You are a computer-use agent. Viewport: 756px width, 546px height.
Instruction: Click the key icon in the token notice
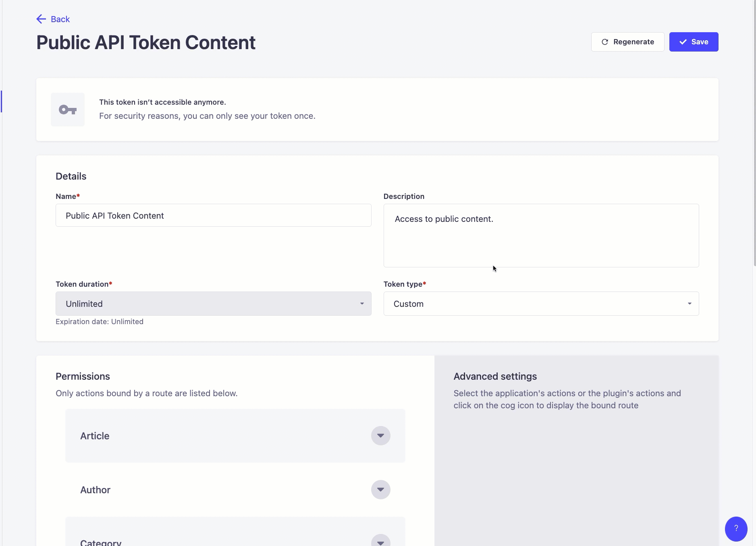[x=68, y=110]
